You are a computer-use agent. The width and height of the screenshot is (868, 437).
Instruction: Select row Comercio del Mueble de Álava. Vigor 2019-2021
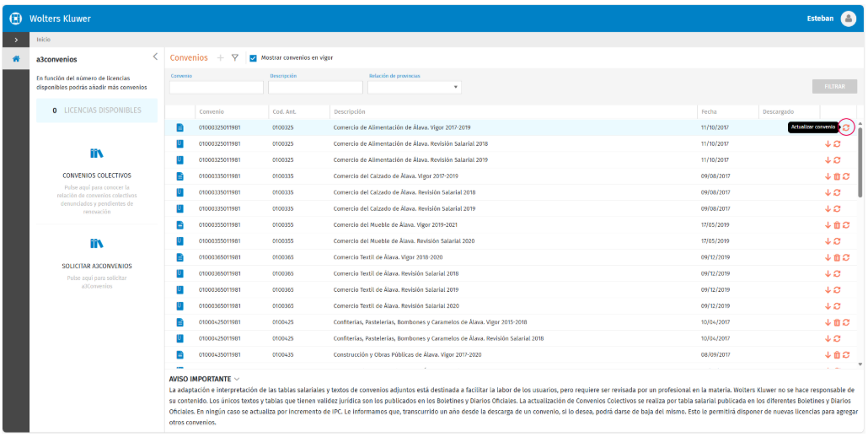pyautogui.click(x=511, y=225)
